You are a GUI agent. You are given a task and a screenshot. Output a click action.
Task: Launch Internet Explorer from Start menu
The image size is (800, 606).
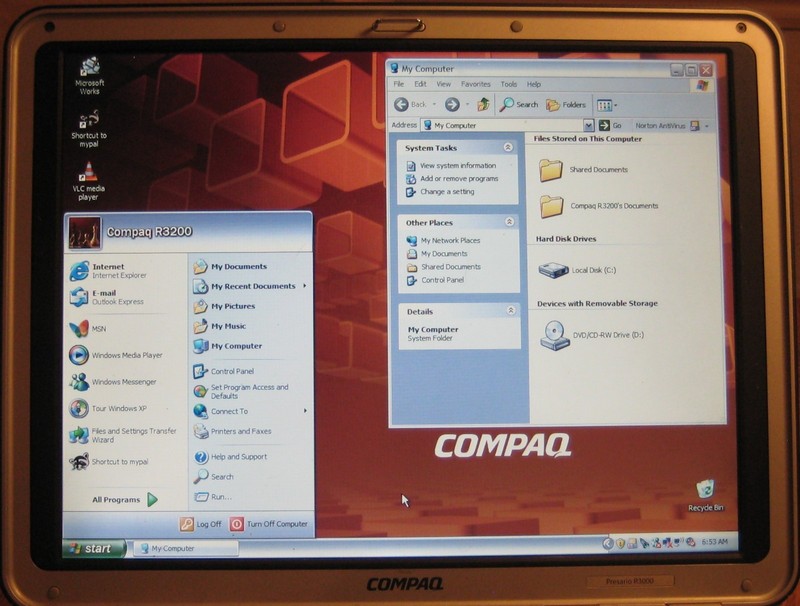tap(109, 271)
